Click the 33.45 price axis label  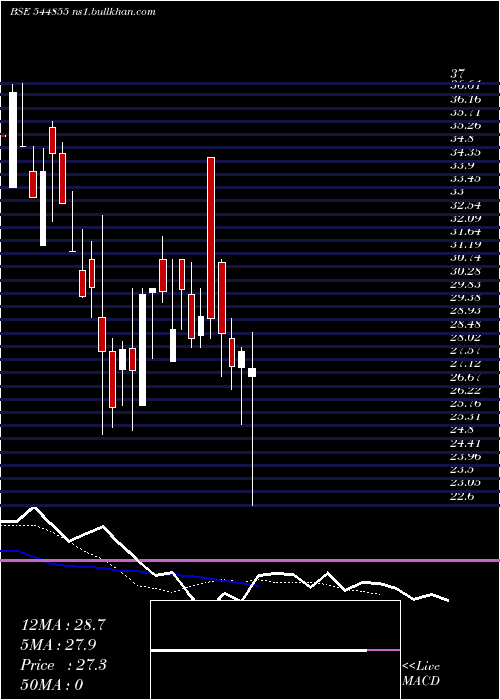tap(465, 179)
